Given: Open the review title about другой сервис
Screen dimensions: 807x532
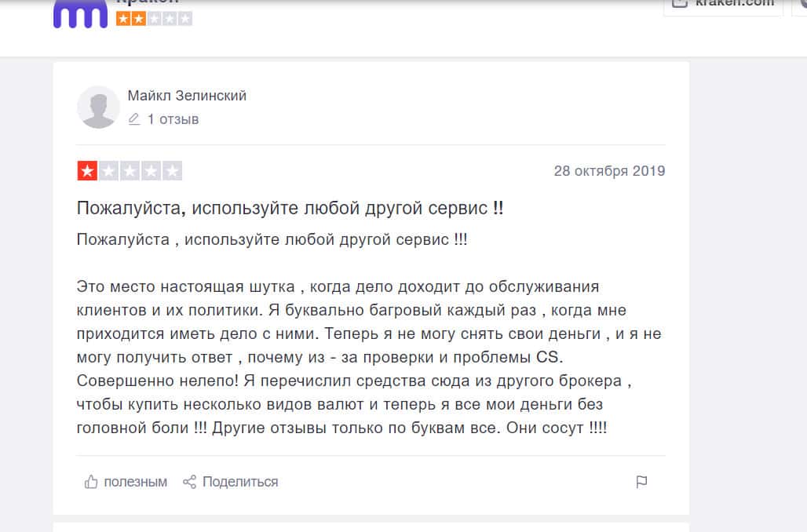Looking at the screenshot, I should click(x=290, y=209).
